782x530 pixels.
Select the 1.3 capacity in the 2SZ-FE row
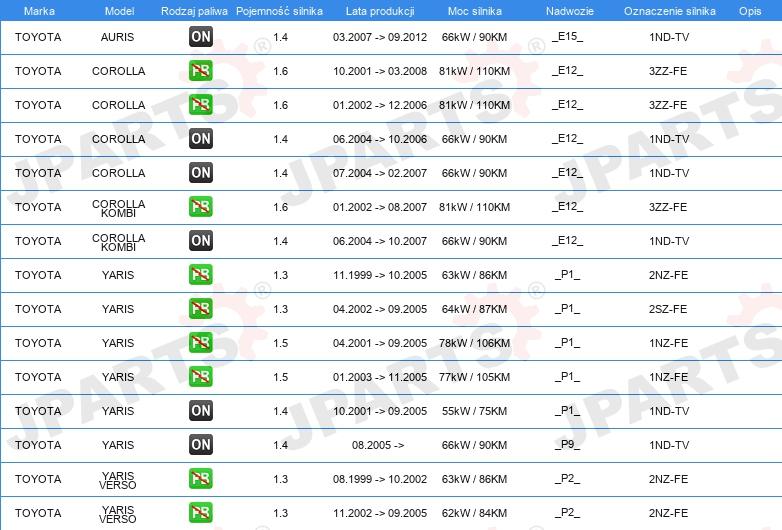(x=280, y=309)
